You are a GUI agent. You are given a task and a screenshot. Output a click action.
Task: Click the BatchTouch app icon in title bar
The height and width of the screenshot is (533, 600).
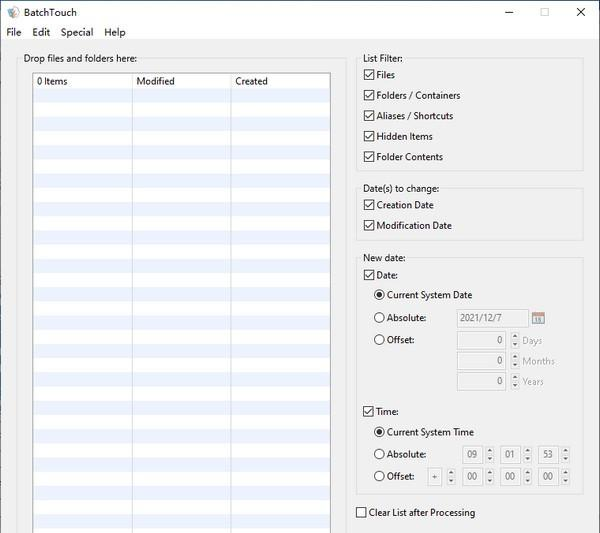point(13,12)
